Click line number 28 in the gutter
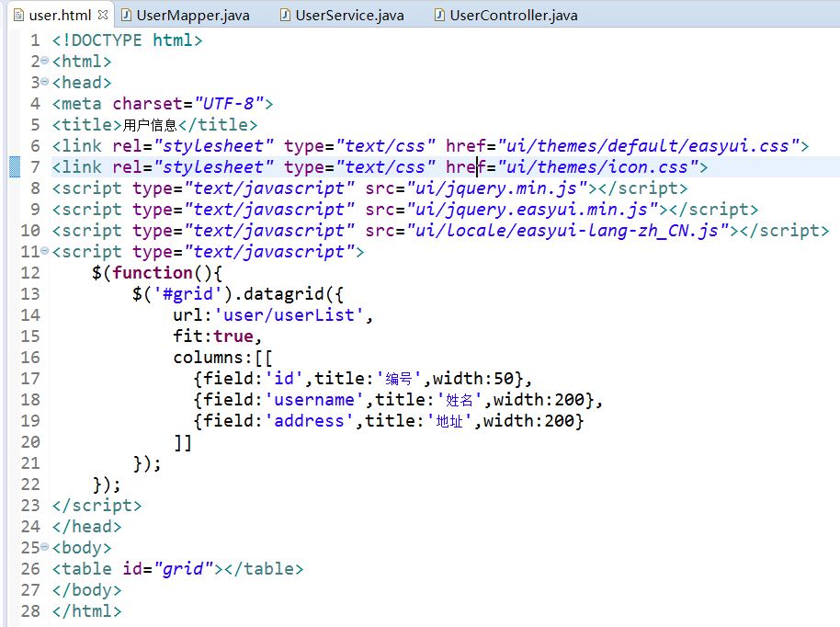Image resolution: width=840 pixels, height=627 pixels. tap(30, 611)
